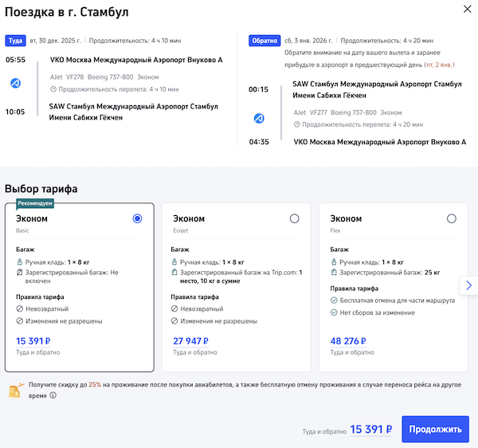Select the Flex economy fare radio button
This screenshot has width=478, height=448.
452,218
